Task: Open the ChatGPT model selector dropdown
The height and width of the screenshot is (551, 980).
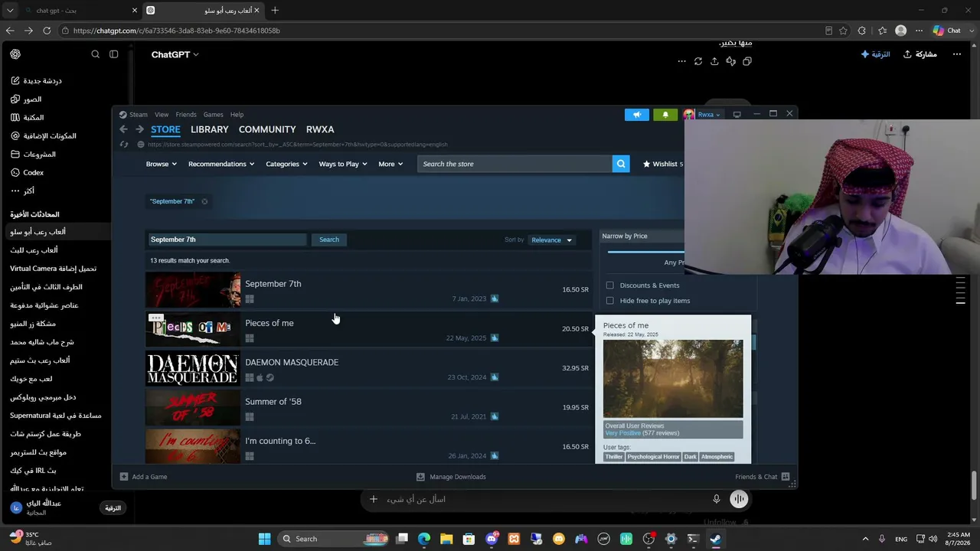Action: 175,54
